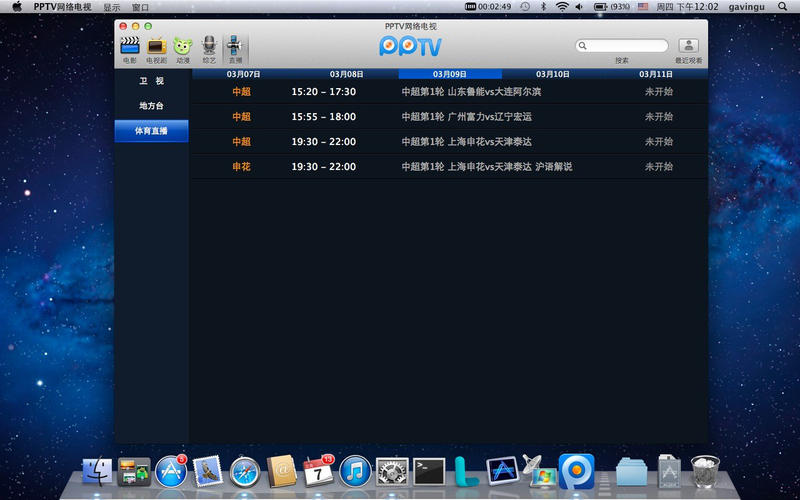Select the 体育直播 sidebar category

[x=151, y=131]
